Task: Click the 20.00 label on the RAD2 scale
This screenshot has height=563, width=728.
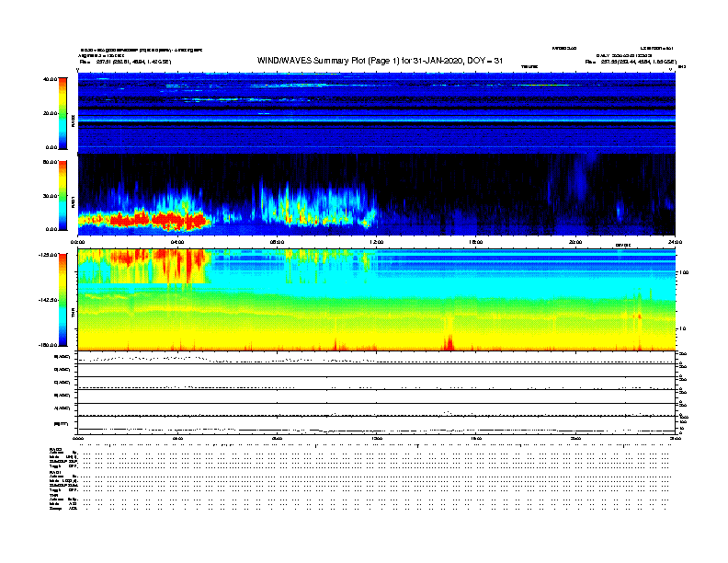Action: coord(50,113)
